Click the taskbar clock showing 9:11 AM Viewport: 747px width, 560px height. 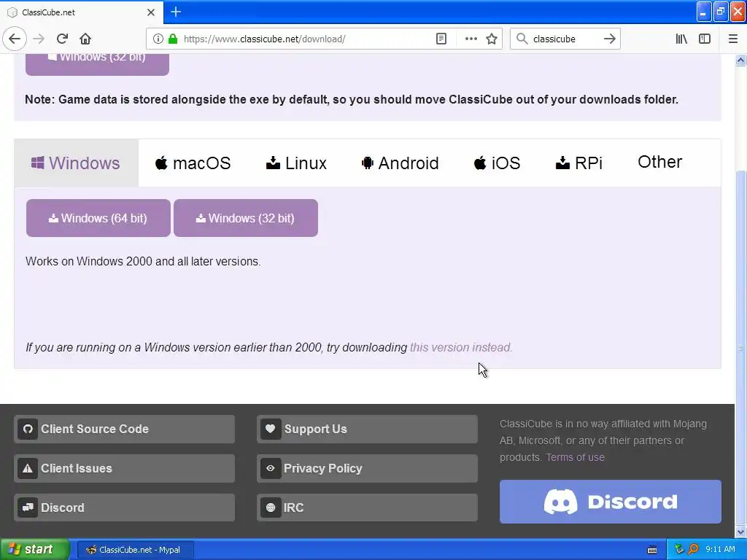coord(720,550)
